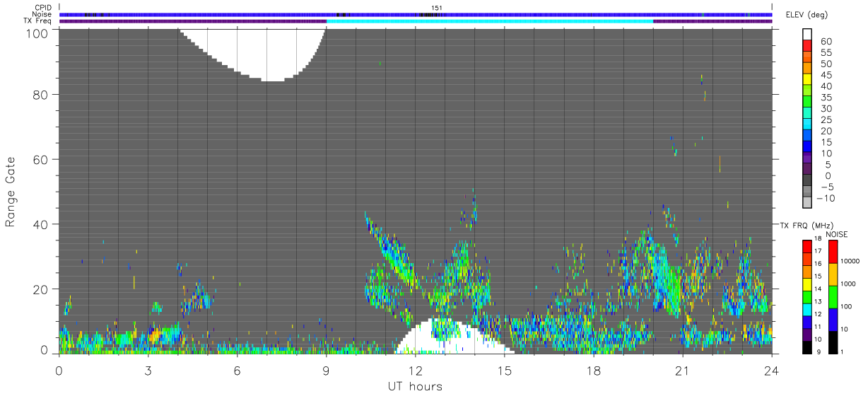Click the 'UT hours' axis title
Screen dimensions: 868x401
click(415, 386)
